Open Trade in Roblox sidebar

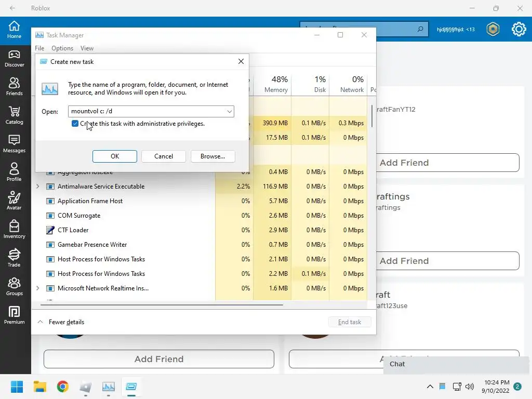click(x=14, y=258)
